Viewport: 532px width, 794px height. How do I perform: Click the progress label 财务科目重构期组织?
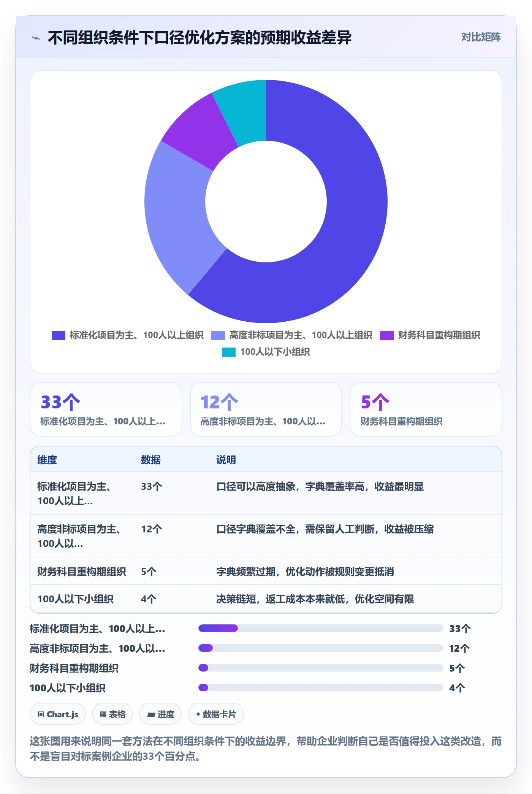[x=74, y=668]
